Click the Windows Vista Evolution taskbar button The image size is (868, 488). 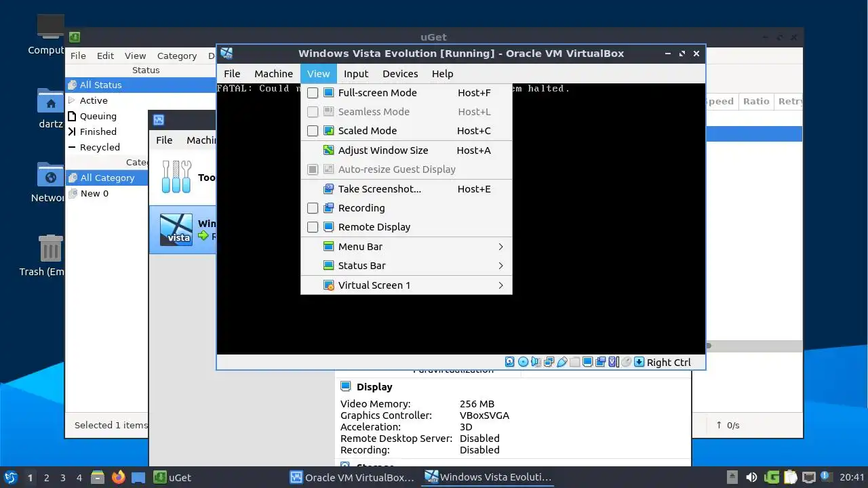tap(488, 477)
